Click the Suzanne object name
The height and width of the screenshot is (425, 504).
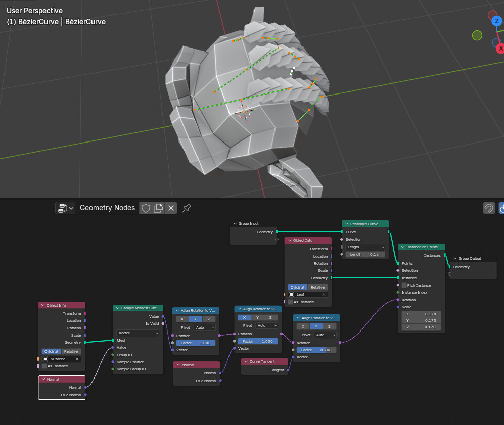click(58, 359)
